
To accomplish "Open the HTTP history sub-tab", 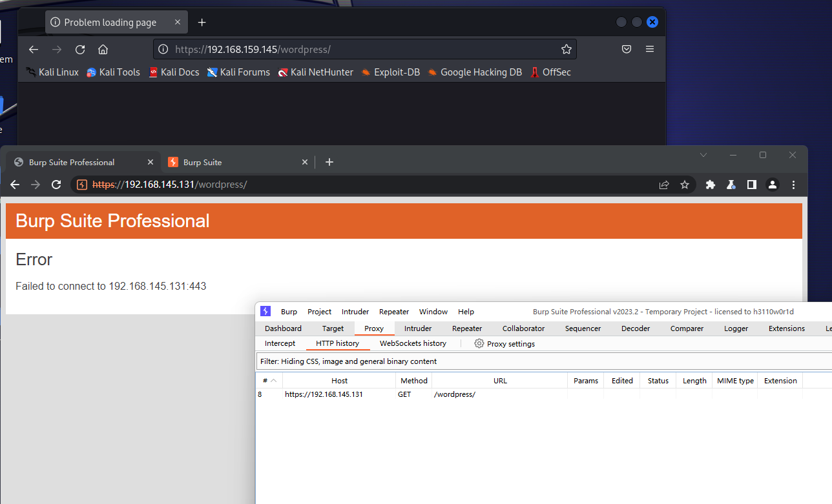I will [338, 343].
